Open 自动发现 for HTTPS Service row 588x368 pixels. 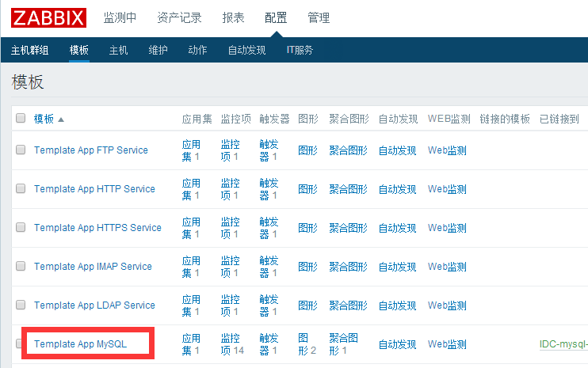point(398,228)
